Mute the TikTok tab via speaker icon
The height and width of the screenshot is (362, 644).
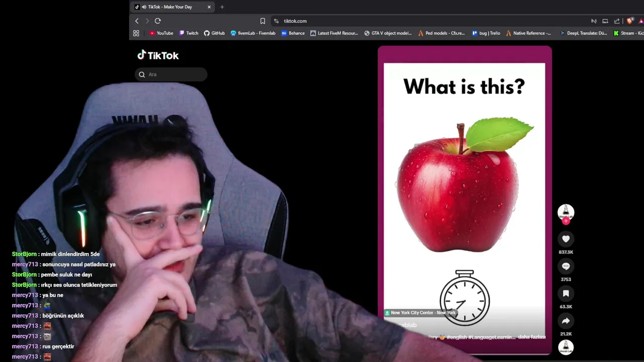point(144,7)
